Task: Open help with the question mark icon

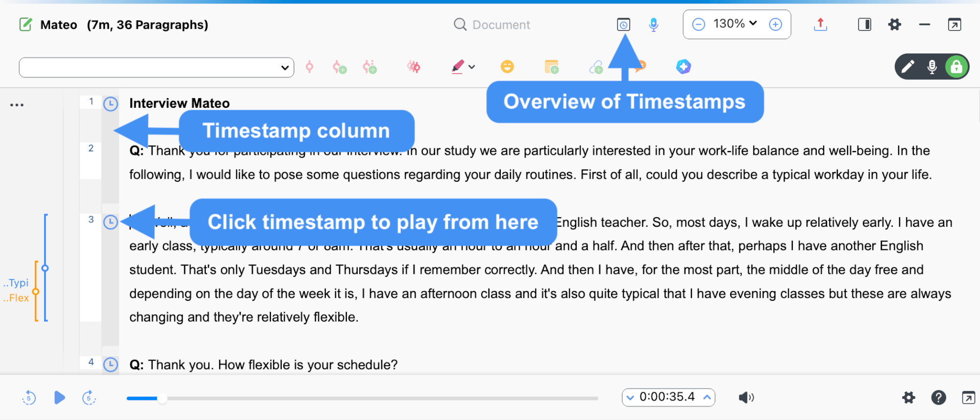Action: point(938,397)
